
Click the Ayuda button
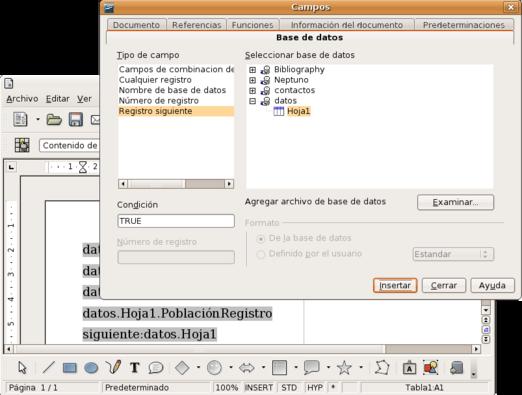tap(492, 286)
